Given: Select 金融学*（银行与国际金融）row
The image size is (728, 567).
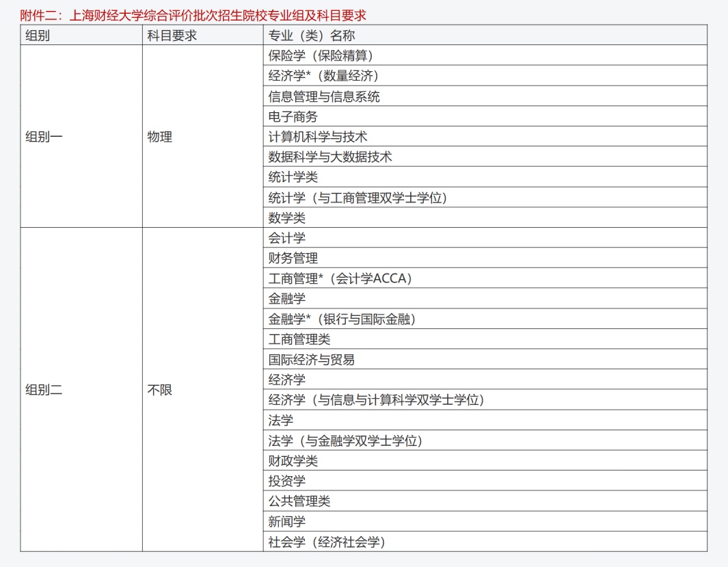Looking at the screenshot, I should 485,319.
